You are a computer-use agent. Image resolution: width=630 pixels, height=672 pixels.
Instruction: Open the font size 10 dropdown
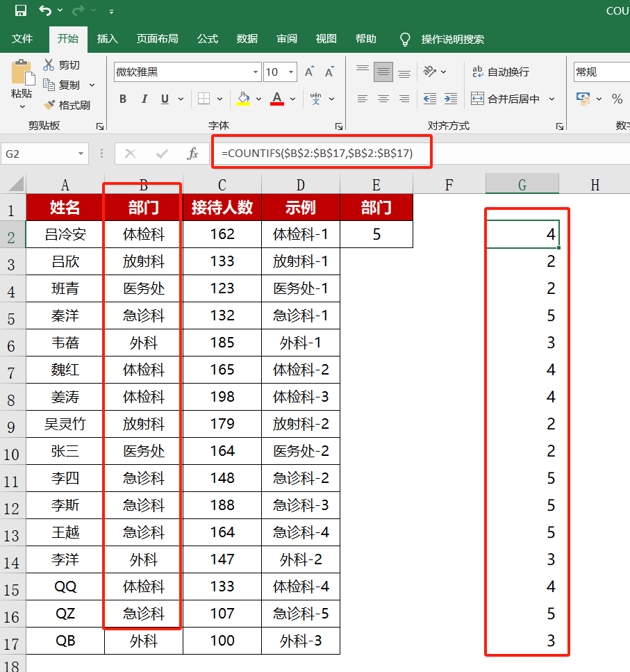click(x=291, y=72)
